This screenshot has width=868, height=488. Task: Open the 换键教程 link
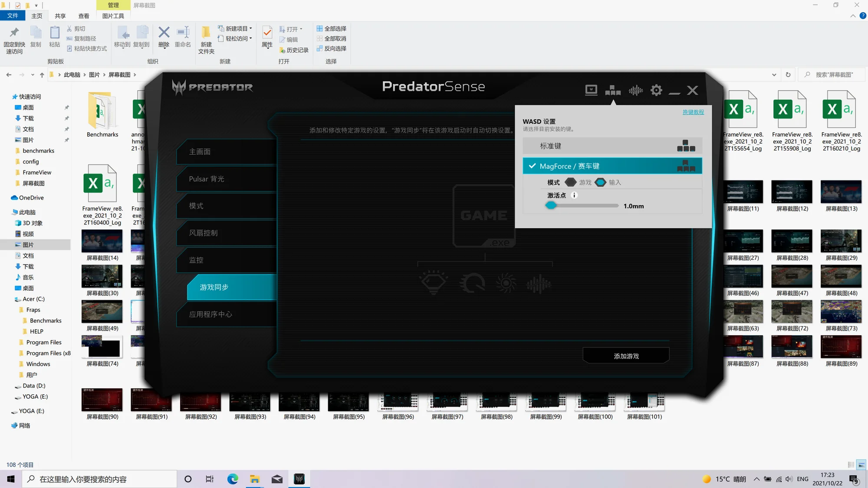tap(693, 112)
